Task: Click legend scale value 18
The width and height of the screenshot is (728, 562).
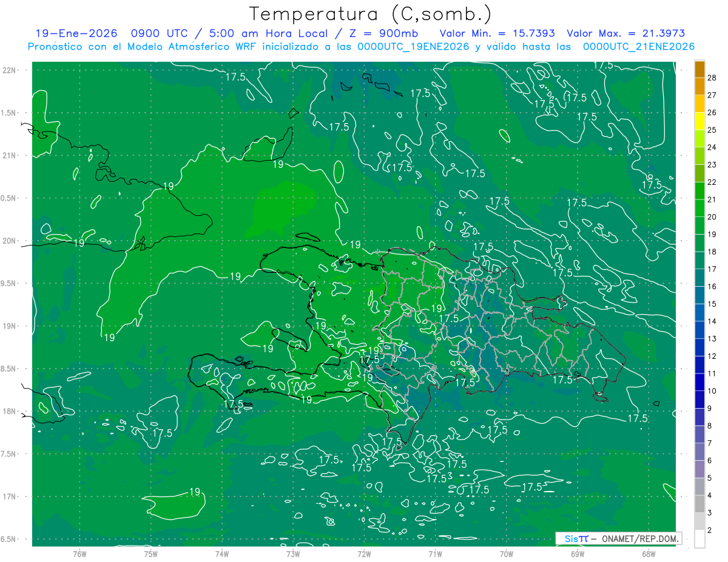Action: (x=712, y=252)
